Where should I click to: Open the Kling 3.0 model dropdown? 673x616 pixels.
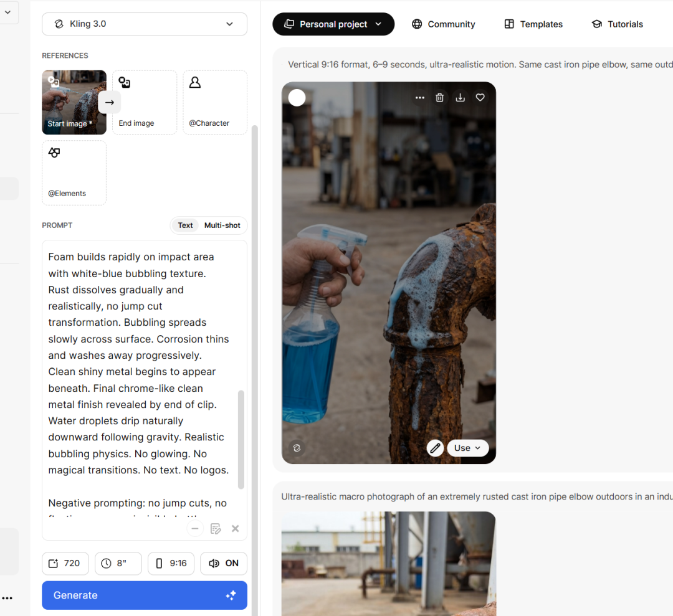coord(145,24)
